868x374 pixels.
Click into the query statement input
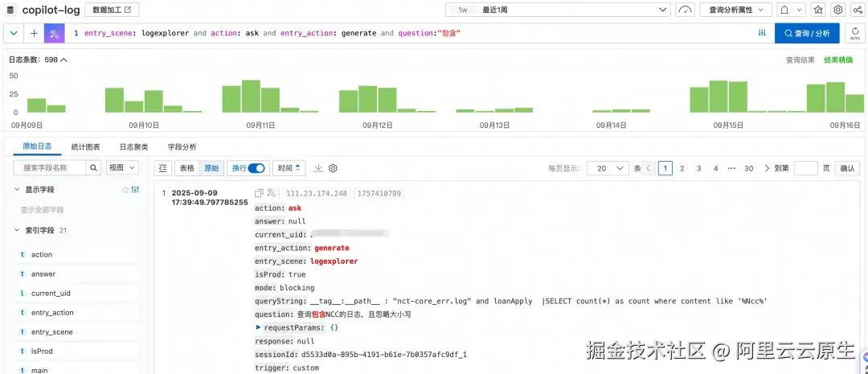point(410,33)
